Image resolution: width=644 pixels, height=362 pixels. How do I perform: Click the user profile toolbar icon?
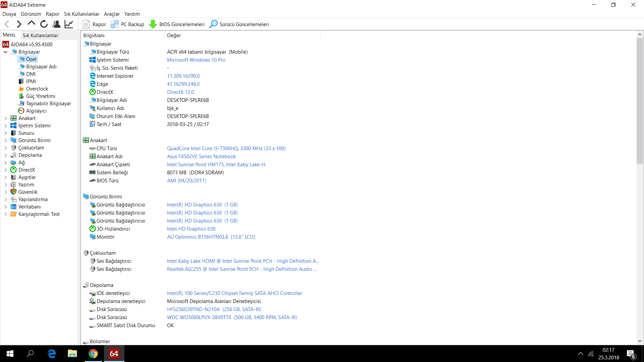(x=56, y=24)
